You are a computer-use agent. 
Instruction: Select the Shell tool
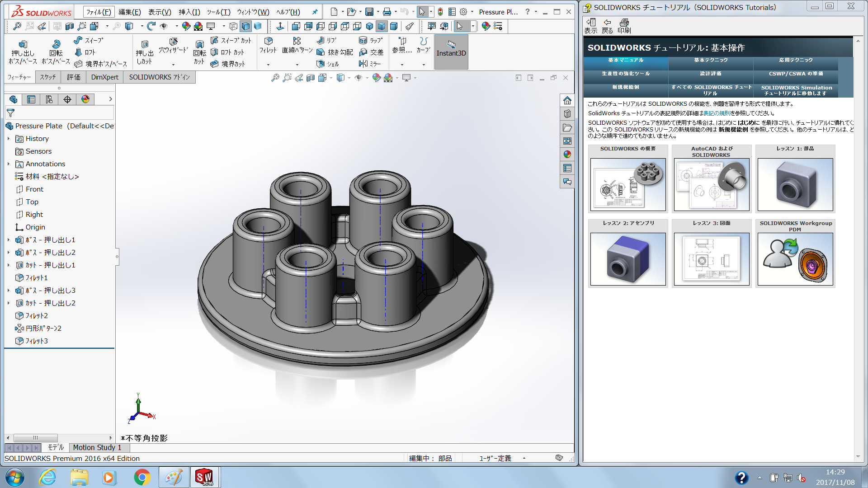tap(328, 64)
